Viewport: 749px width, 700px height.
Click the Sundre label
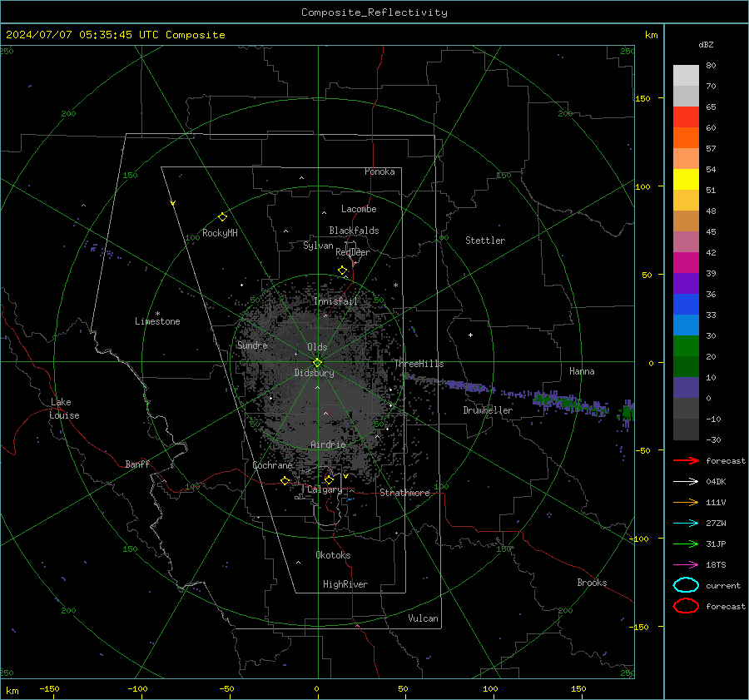pyautogui.click(x=252, y=345)
